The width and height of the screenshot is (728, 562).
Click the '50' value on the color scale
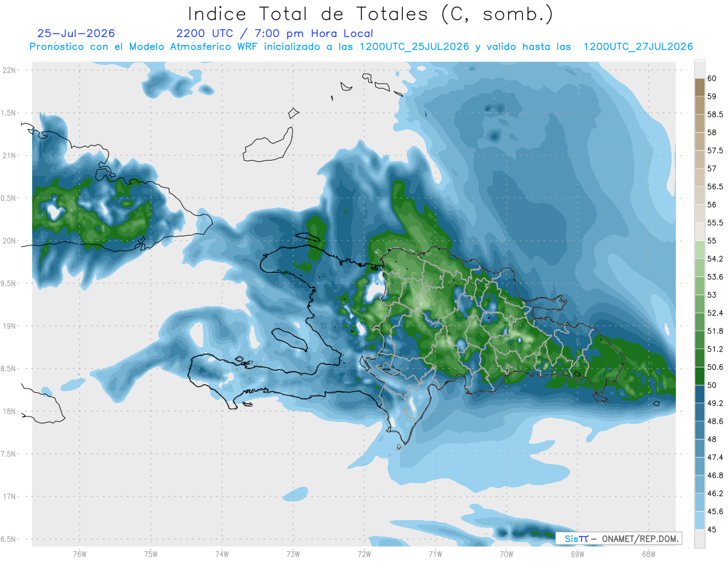point(713,385)
